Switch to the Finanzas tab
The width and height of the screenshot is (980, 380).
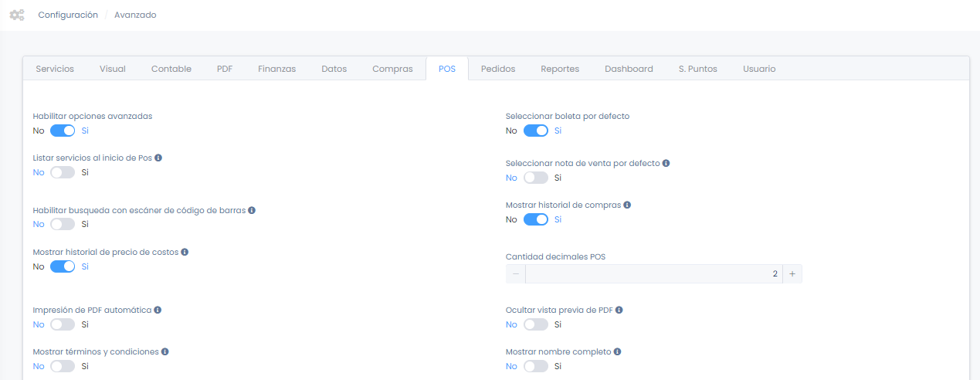click(x=276, y=69)
